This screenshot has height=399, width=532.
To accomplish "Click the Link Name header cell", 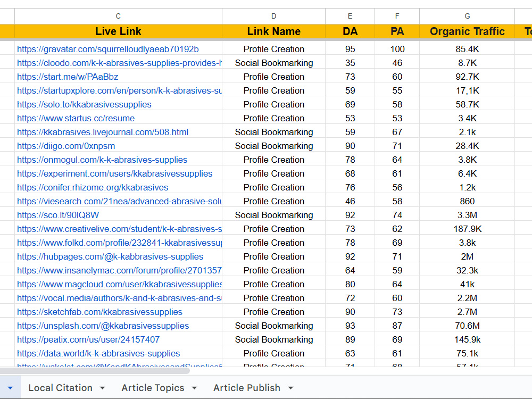I will [x=273, y=31].
